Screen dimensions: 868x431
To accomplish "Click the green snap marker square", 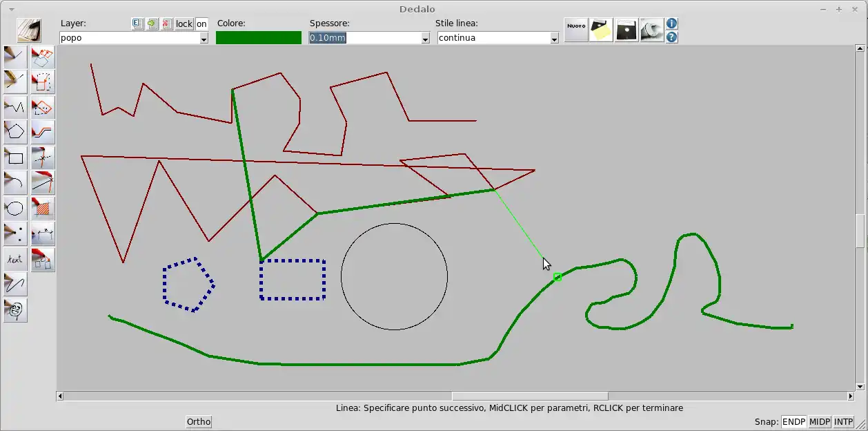I will point(558,277).
